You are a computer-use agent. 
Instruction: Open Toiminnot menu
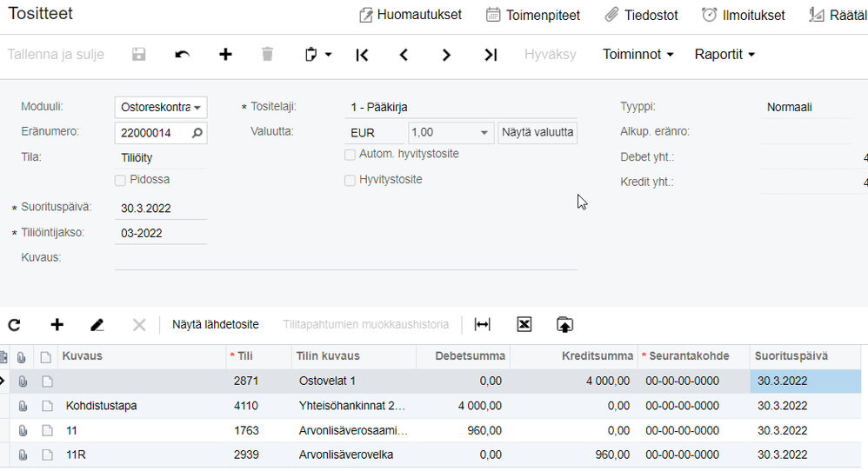(638, 54)
